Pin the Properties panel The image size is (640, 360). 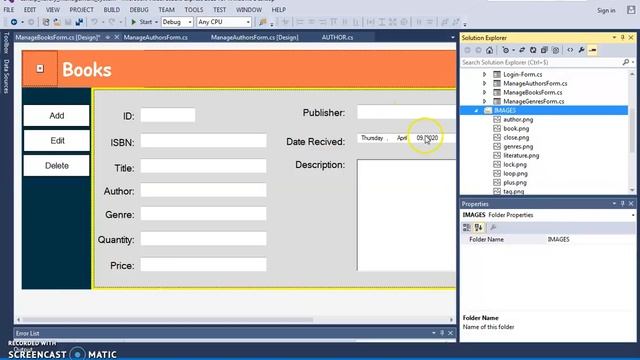(622, 203)
